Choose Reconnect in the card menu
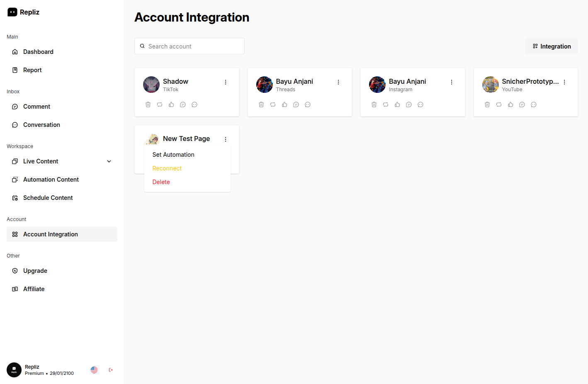This screenshot has height=384, width=588. tap(167, 168)
